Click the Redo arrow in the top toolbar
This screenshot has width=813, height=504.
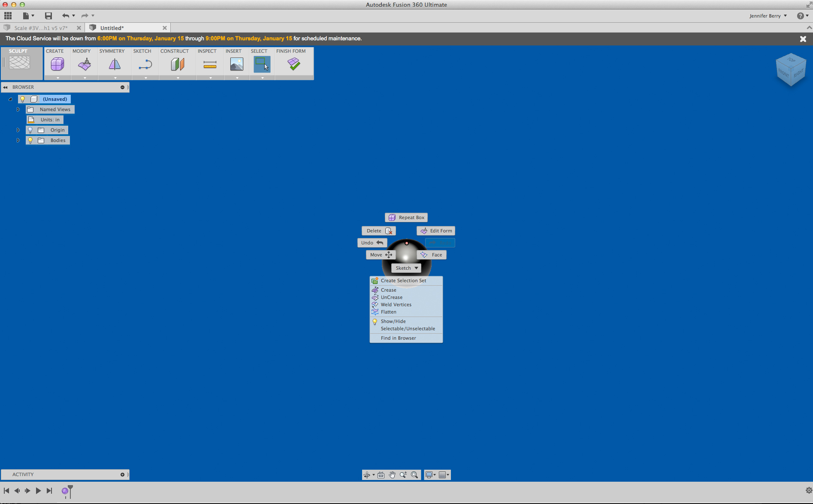(85, 16)
